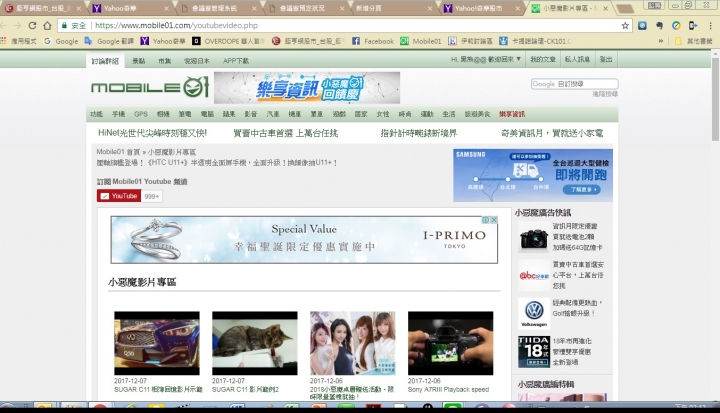Open 私人訊息 in top bar

577,59
